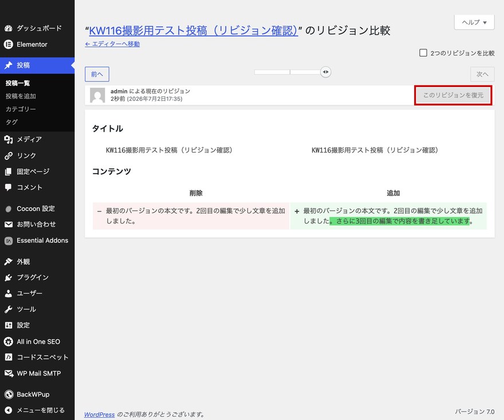Click the plug icon beside プラグイン
The image size is (504, 420).
[9, 277]
